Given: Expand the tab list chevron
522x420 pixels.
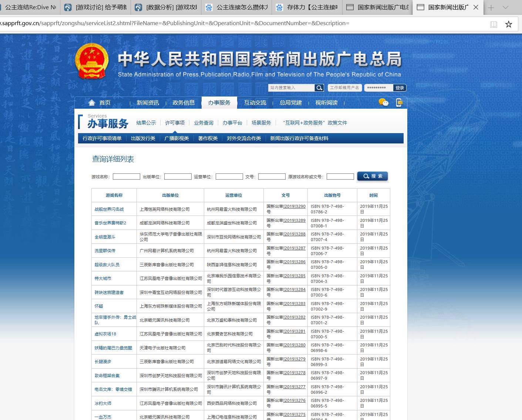Looking at the screenshot, I should [x=505, y=7].
